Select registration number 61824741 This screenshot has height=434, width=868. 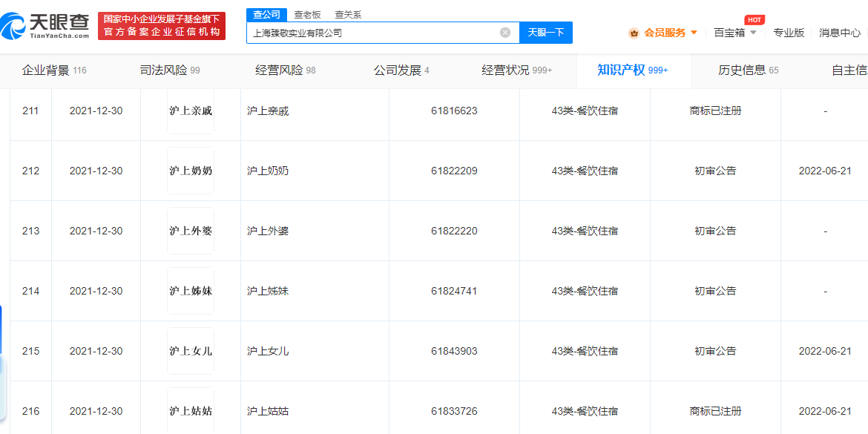tap(454, 291)
